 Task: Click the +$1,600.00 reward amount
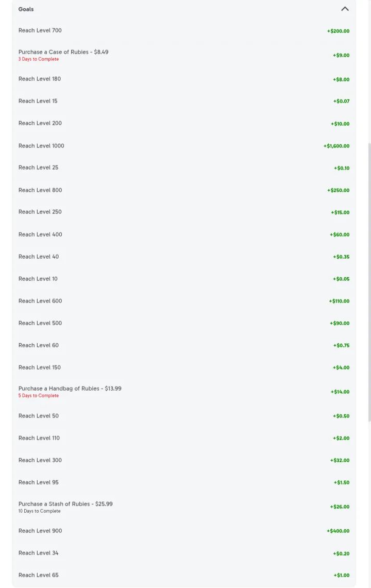[x=336, y=146]
